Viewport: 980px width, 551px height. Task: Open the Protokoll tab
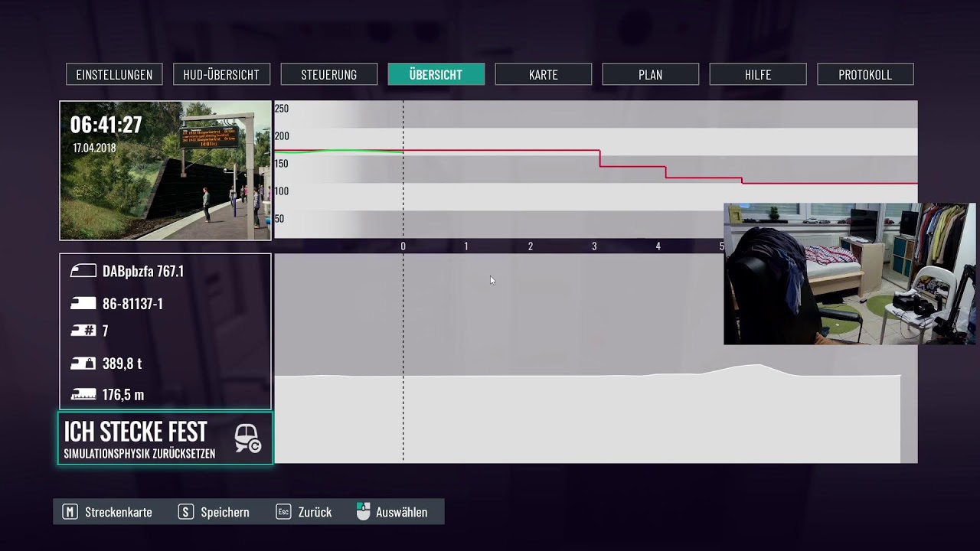[865, 74]
